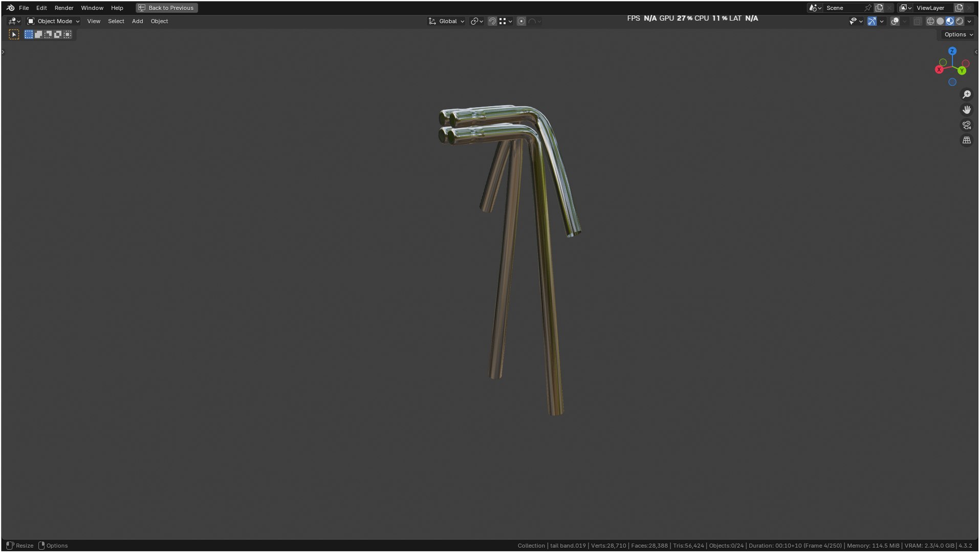The width and height of the screenshot is (980, 553).
Task: Open the Window menu
Action: click(92, 8)
